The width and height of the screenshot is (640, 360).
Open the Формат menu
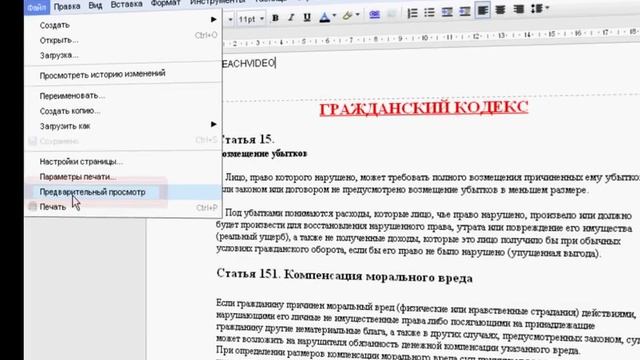coord(165,3)
